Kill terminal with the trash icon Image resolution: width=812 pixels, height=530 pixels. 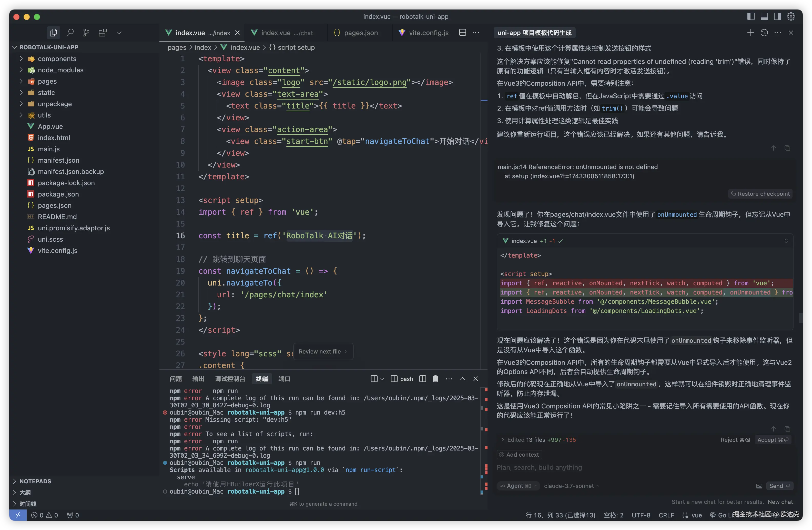[x=435, y=379]
